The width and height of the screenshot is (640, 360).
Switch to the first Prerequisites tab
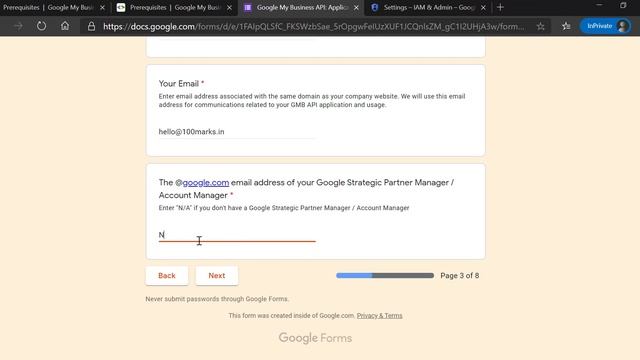48,7
